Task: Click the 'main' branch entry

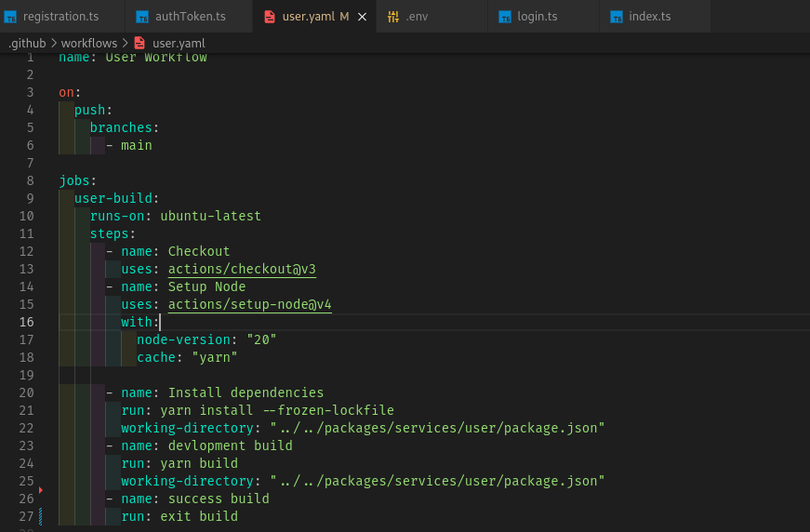Action: pos(137,146)
